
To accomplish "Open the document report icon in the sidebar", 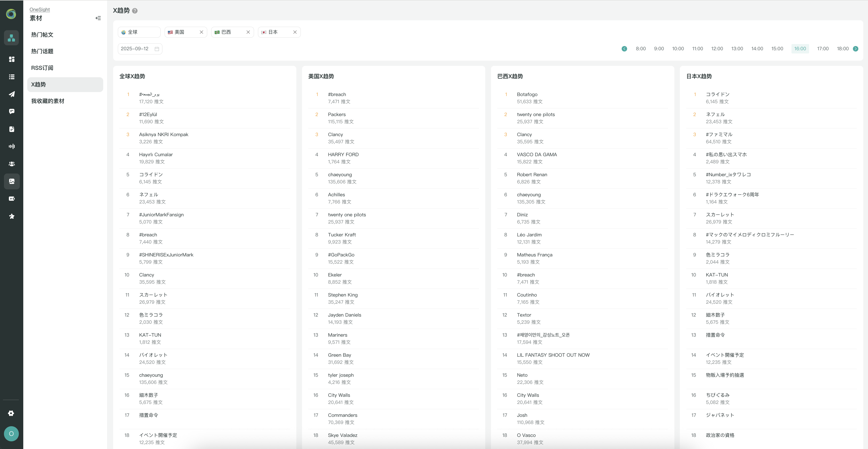I will (x=11, y=129).
